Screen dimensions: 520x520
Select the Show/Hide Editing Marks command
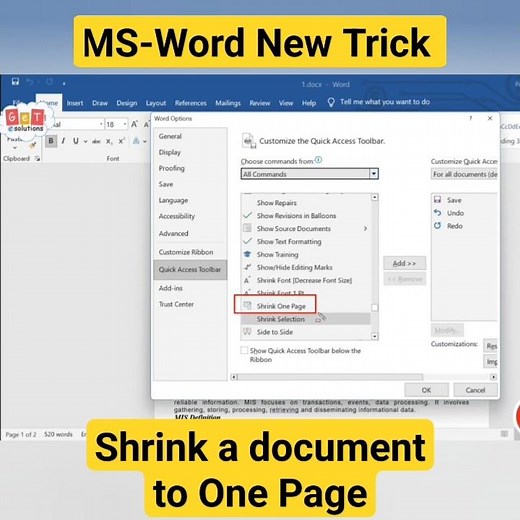(x=306, y=267)
